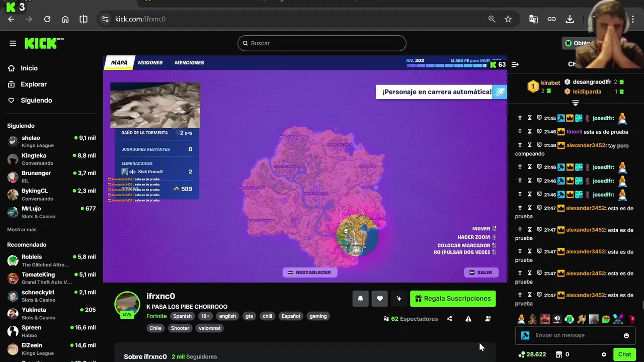The height and width of the screenshot is (362, 644).
Task: Go back with browser back arrow
Action: click(11, 19)
